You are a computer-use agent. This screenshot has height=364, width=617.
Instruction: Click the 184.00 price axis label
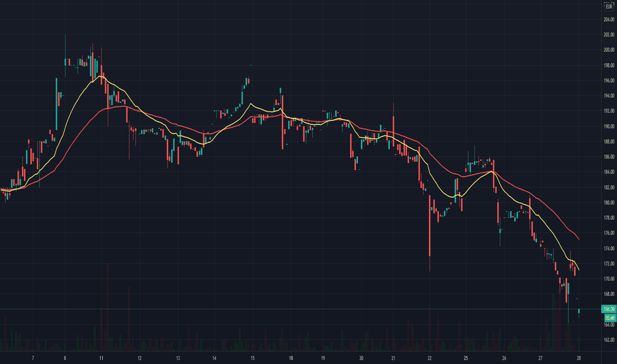pos(609,172)
